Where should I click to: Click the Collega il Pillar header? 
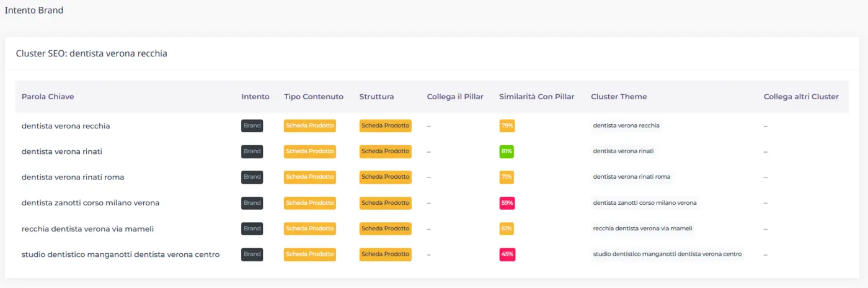pos(455,97)
